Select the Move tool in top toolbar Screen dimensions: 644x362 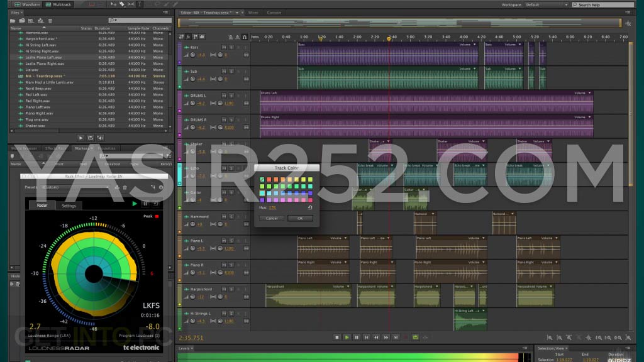click(113, 4)
